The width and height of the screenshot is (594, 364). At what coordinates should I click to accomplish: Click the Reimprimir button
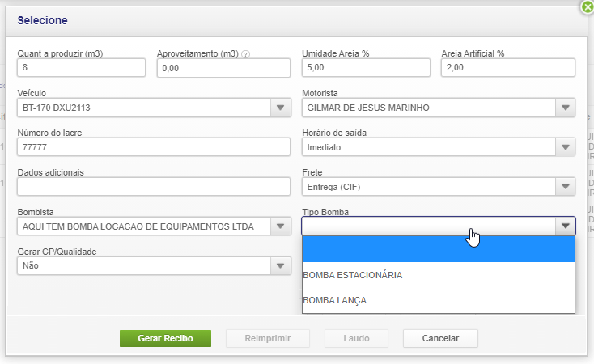[268, 338]
